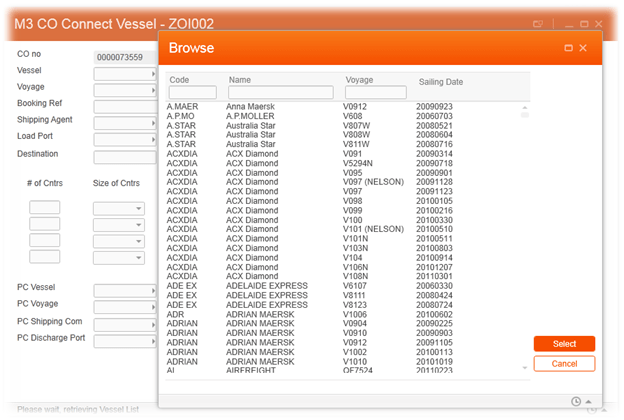Select ACX Diamond V097 (NELSON) row
Screen dimensions: 624x420
[300, 182]
